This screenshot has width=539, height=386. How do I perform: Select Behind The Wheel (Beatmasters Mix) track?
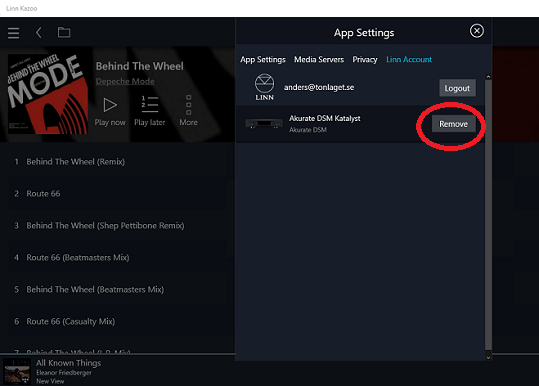118,289
